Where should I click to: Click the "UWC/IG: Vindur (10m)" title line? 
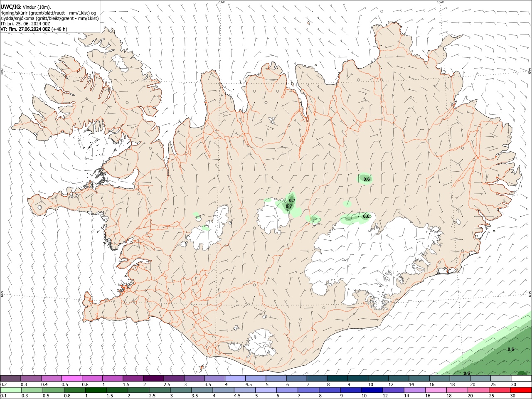tap(26, 7)
